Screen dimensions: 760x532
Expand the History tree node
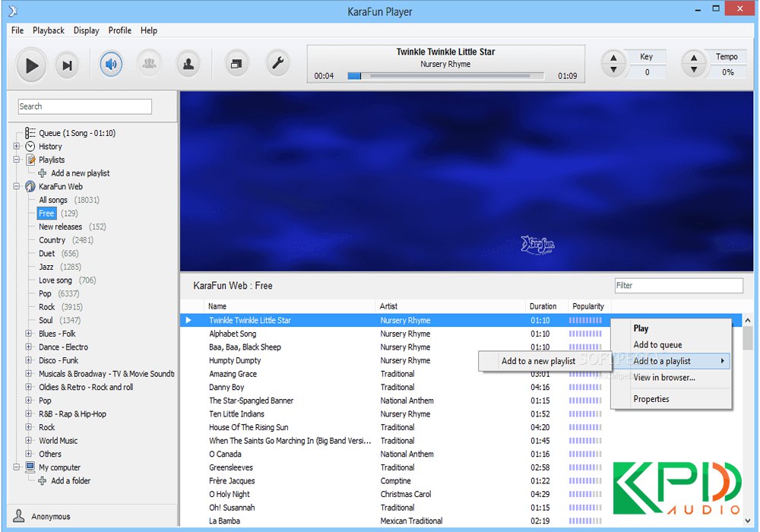click(17, 147)
